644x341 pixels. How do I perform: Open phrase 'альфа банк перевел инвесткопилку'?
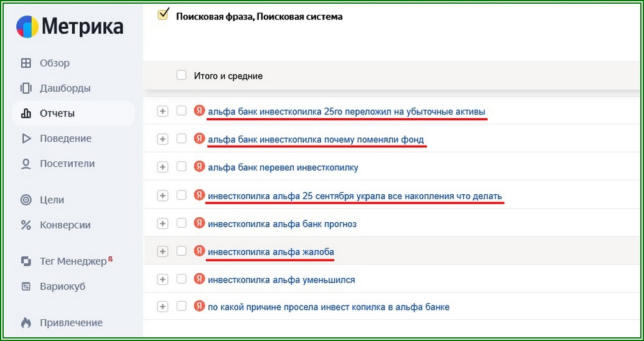click(283, 167)
